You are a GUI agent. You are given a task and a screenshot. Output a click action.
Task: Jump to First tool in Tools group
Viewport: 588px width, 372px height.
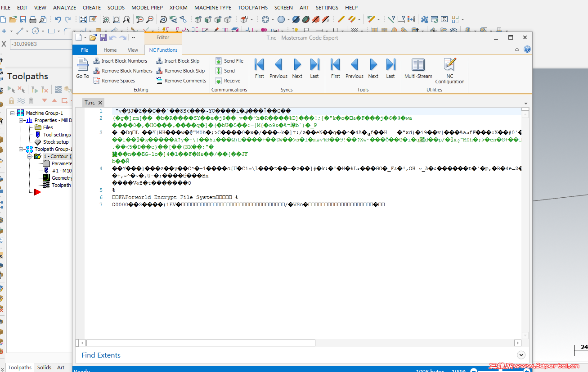[x=335, y=68]
